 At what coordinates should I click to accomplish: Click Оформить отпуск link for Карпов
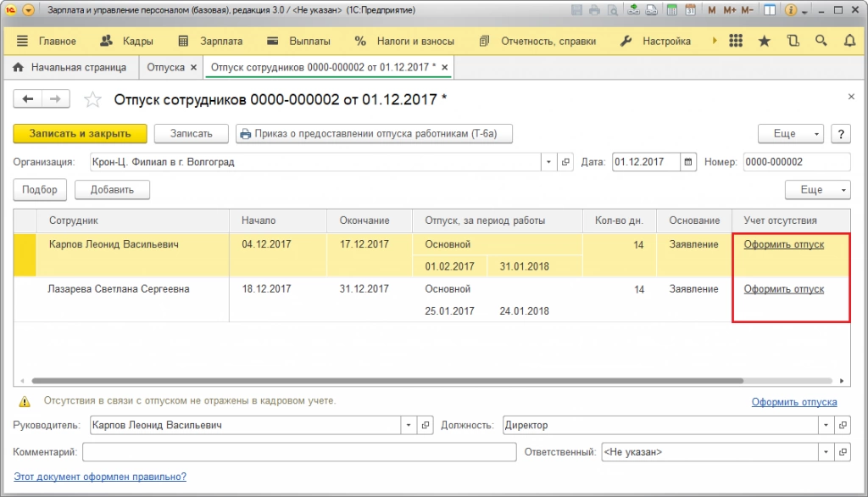[x=784, y=244]
